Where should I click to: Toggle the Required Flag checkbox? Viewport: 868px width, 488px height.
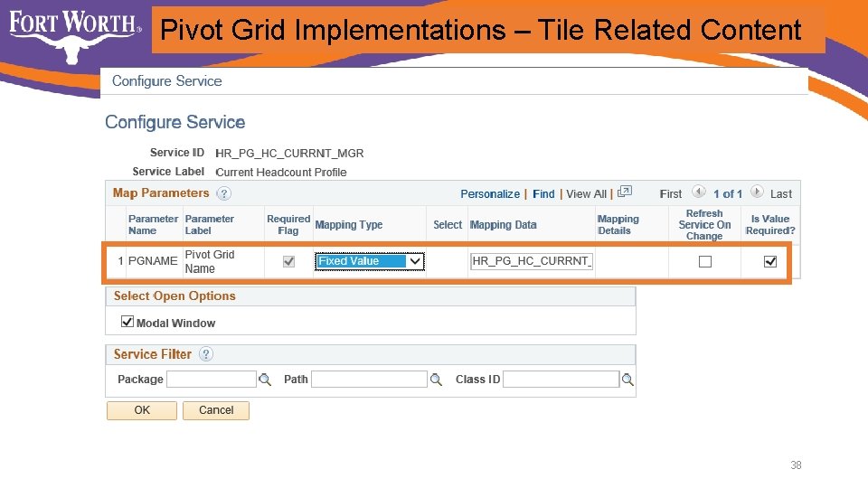(x=288, y=262)
